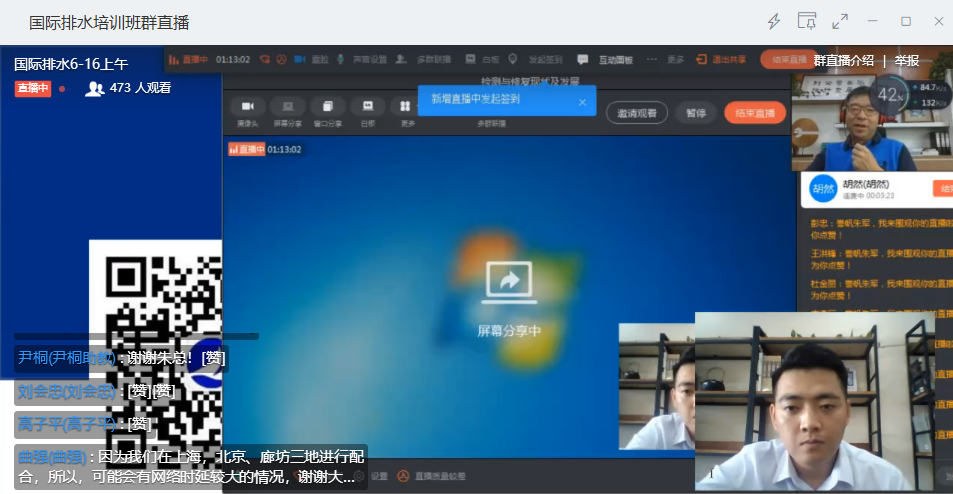Click the 白板 whiteboard button in lower toolbar
Image resolution: width=953 pixels, height=494 pixels.
367,109
